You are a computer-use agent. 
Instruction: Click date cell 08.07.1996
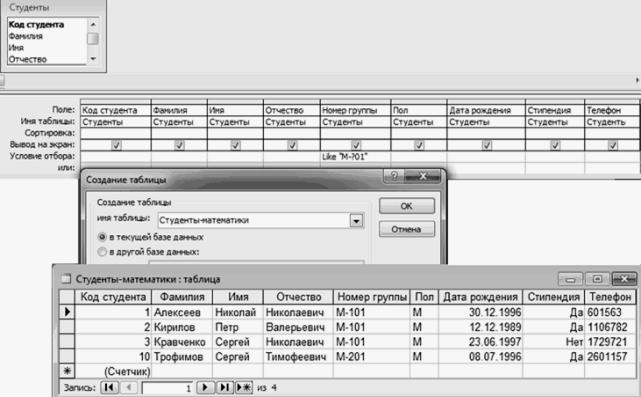[x=480, y=357]
